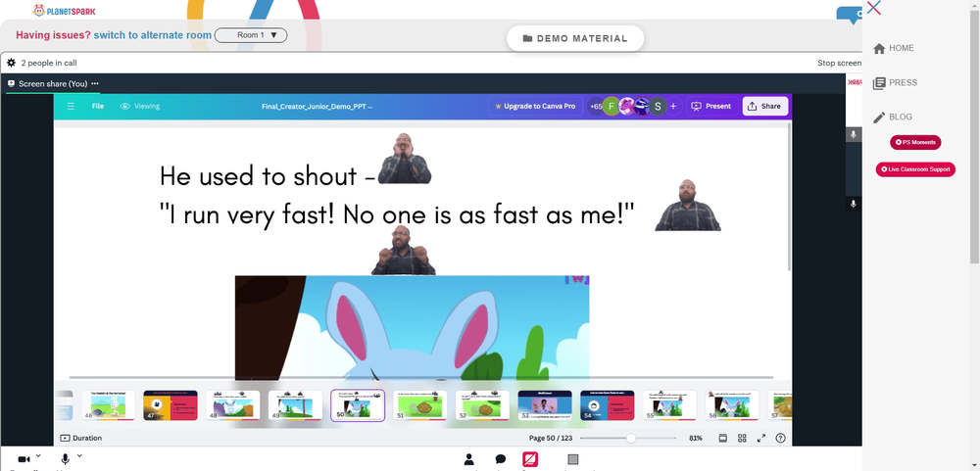Click the Present button
The width and height of the screenshot is (980, 471).
[711, 106]
